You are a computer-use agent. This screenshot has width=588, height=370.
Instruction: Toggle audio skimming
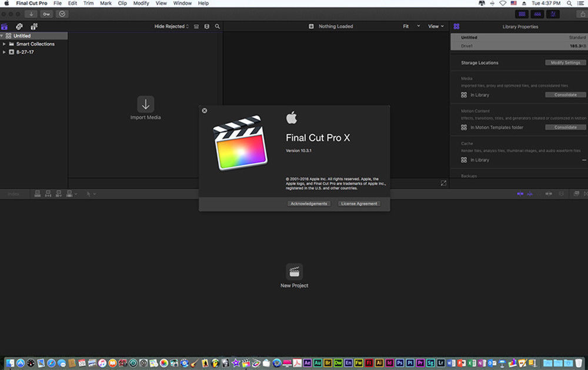click(x=530, y=194)
